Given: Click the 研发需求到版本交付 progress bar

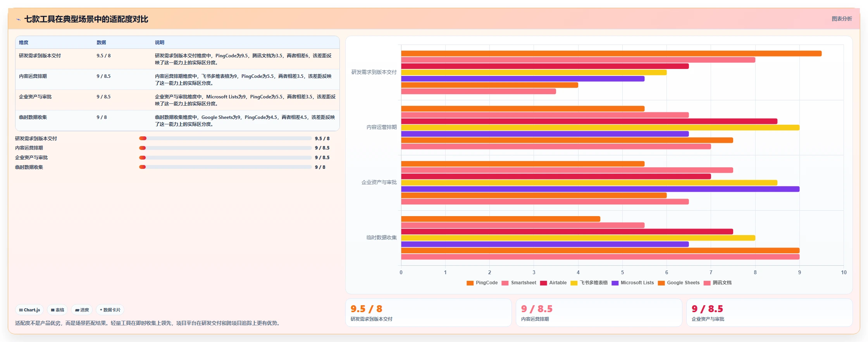Looking at the screenshot, I should coord(226,138).
